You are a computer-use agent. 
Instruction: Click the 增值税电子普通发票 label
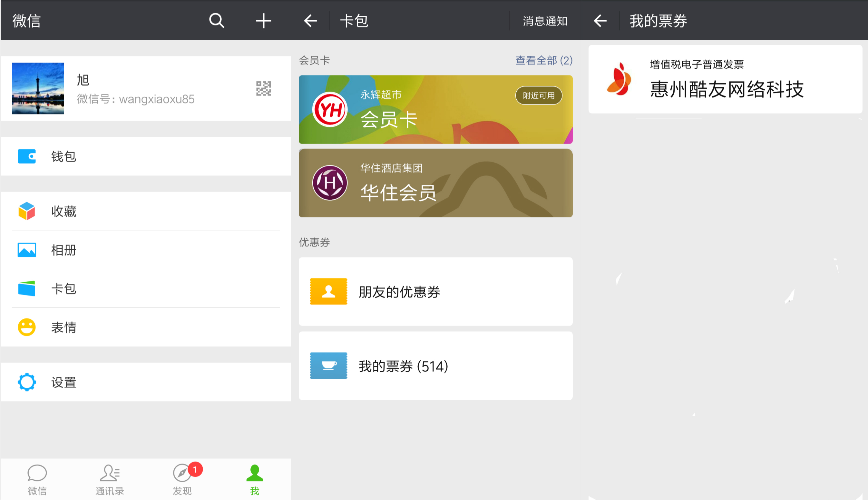pos(697,64)
